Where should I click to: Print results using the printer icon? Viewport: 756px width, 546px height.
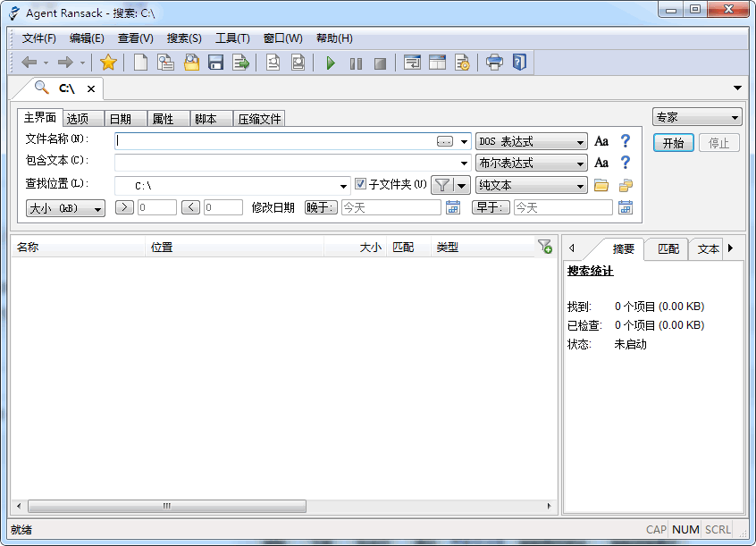coord(494,63)
